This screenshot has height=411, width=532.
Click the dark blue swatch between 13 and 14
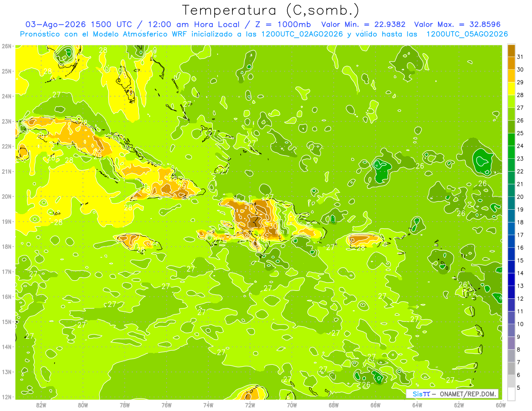511,279
